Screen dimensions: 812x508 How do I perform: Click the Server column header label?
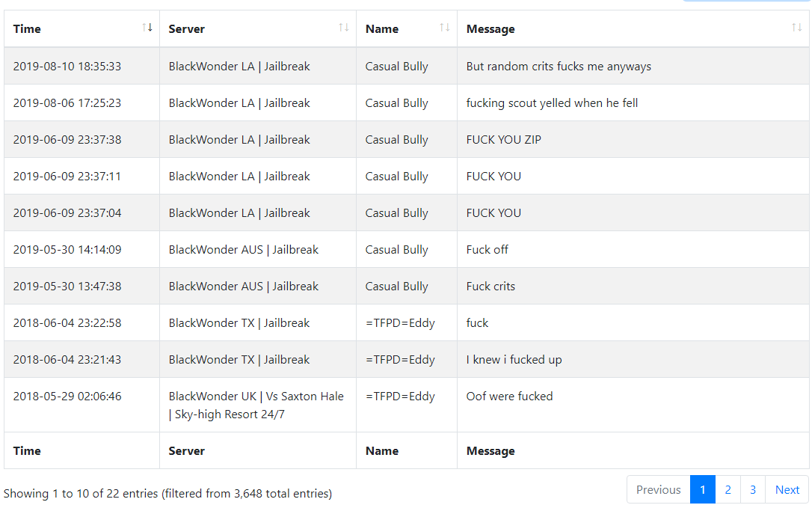click(x=186, y=29)
